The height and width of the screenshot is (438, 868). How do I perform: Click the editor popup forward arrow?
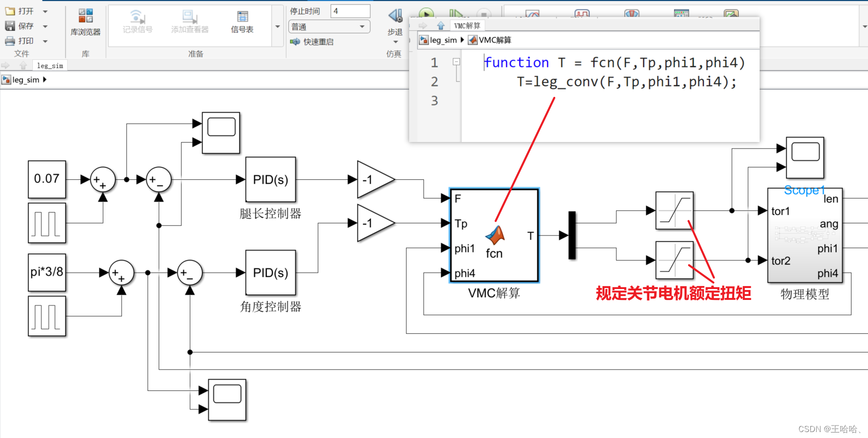click(423, 25)
